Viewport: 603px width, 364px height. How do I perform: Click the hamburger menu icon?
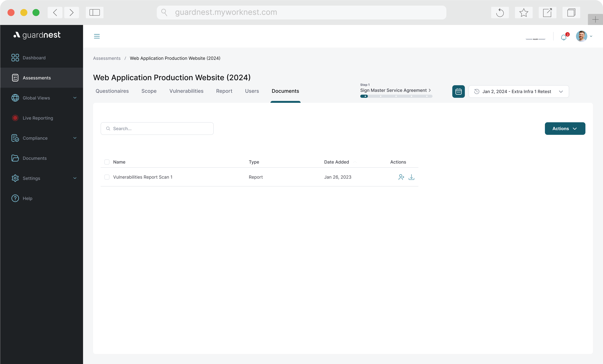click(x=97, y=36)
